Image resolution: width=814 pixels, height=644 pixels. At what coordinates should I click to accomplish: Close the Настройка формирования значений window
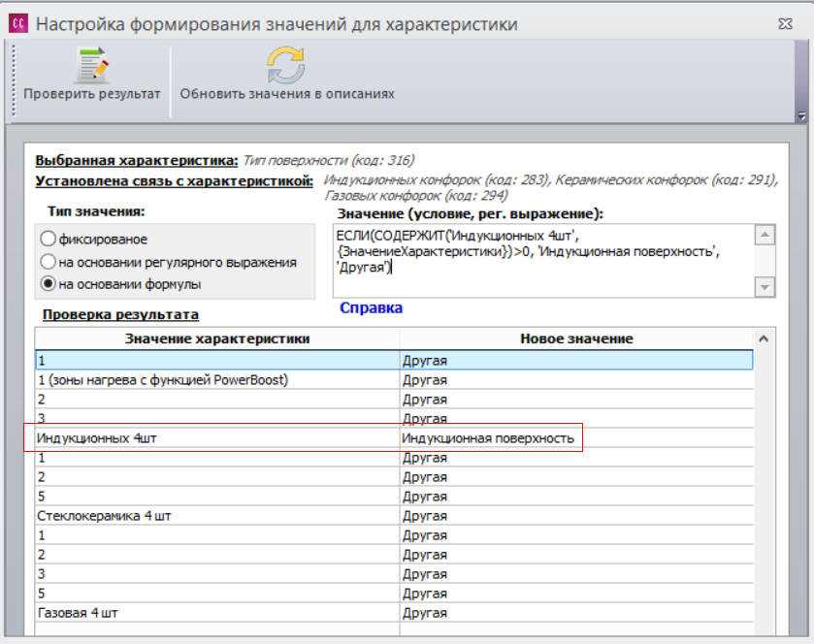pyautogui.click(x=786, y=24)
